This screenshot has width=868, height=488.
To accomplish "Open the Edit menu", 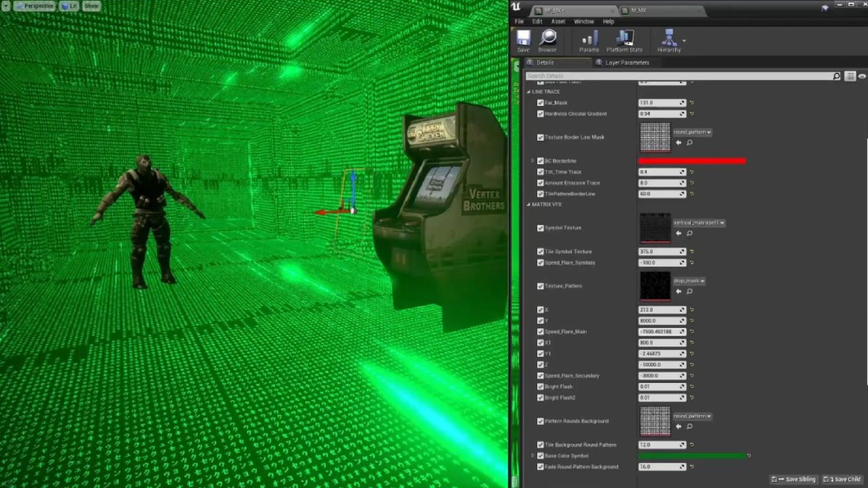I will tap(537, 22).
